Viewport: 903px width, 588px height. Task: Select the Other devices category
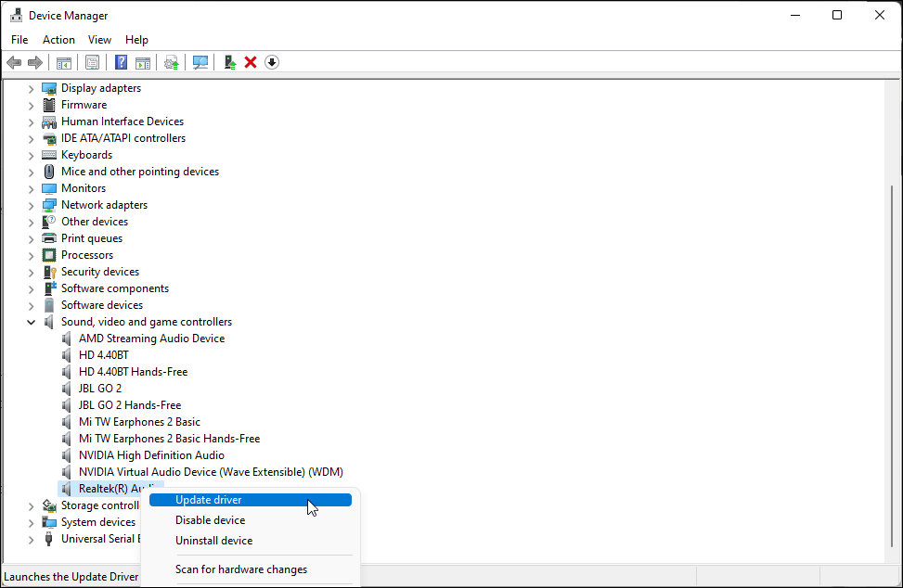pyautogui.click(x=95, y=222)
